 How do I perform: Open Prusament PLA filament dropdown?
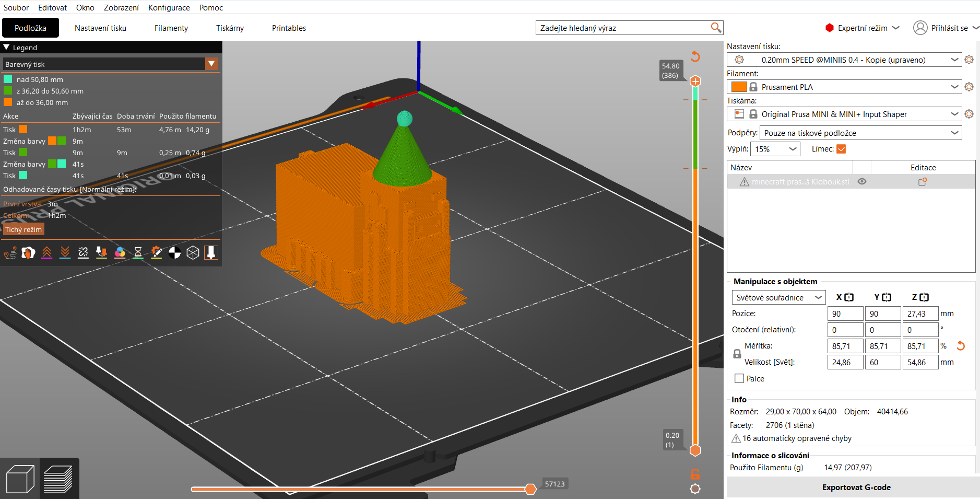[x=954, y=87]
